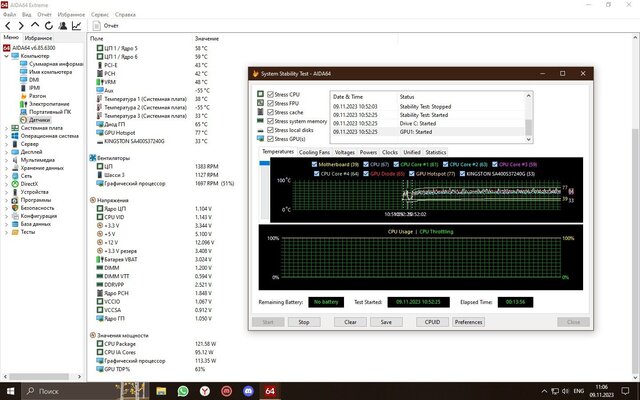Click the Up arrow navigation icon

36,26
